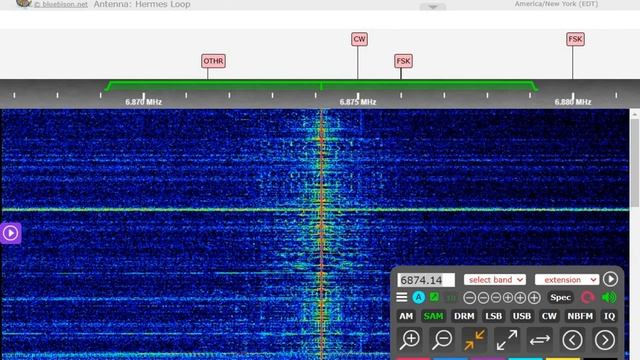Image resolution: width=640 pixels, height=360 pixels.
Task: Page waterfall right with circled arrow
Action: (604, 340)
